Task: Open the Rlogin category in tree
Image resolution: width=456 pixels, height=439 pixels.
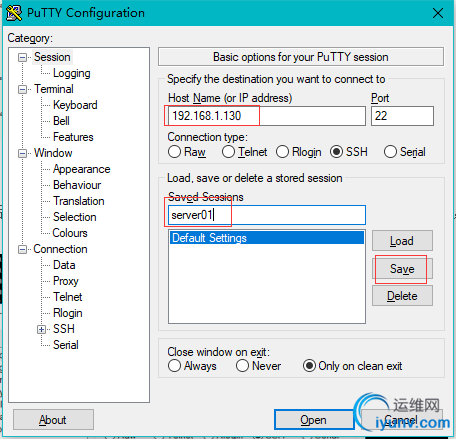Action: click(68, 313)
